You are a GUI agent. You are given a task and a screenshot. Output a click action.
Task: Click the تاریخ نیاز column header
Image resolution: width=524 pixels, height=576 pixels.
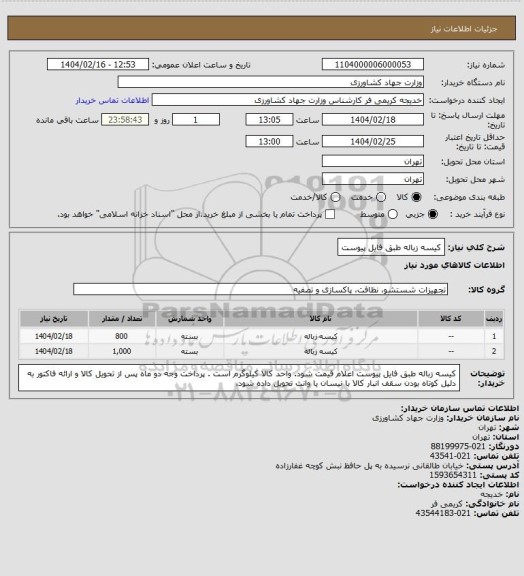click(x=54, y=318)
